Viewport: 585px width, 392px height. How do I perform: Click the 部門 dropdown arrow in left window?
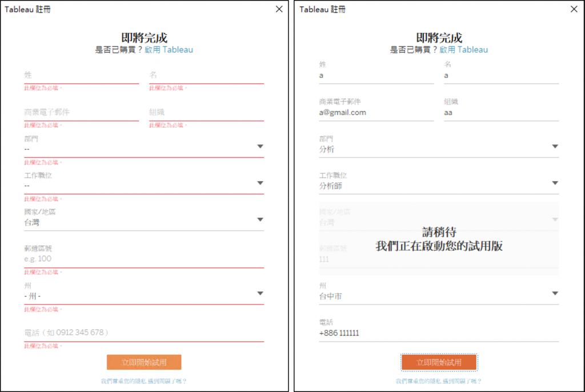pyautogui.click(x=260, y=146)
